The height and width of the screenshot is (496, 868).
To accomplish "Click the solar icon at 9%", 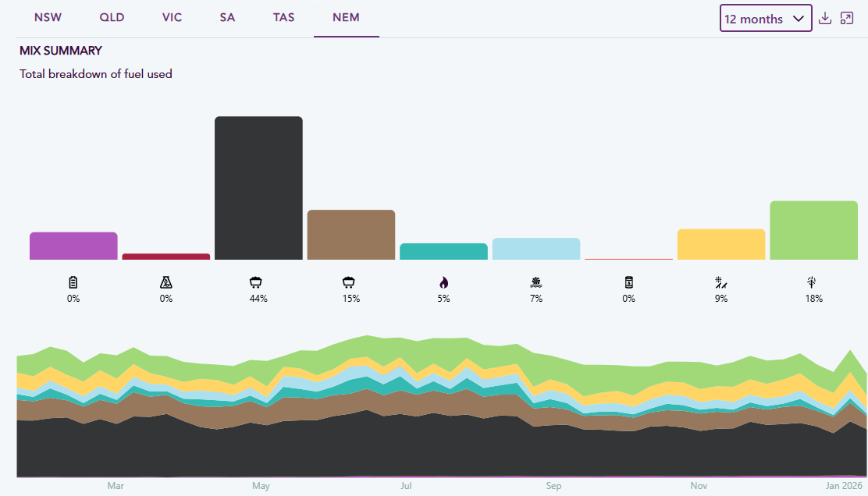I will click(x=721, y=282).
